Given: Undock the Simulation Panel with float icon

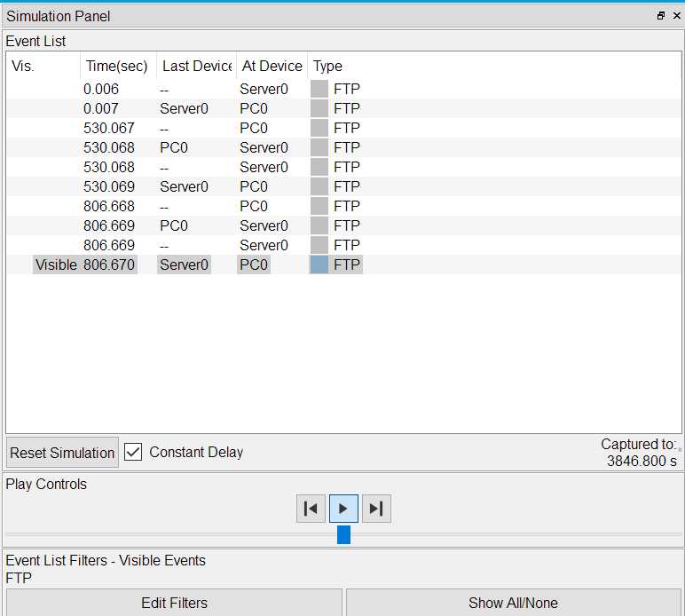Looking at the screenshot, I should point(661,16).
